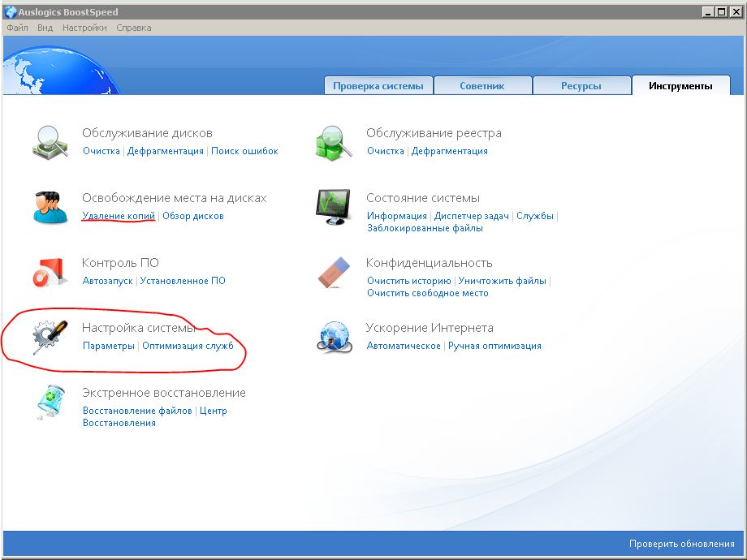Switch to the Проверка системы tab

(378, 86)
